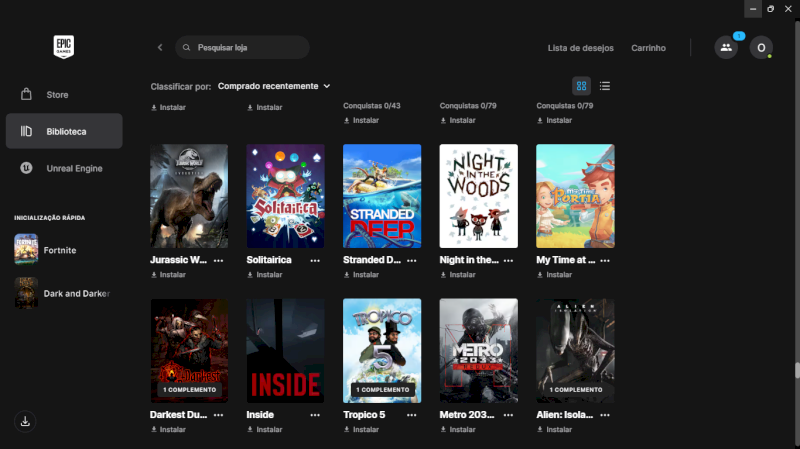This screenshot has width=800, height=449.
Task: Open the Solitairica cover art
Action: pos(286,196)
